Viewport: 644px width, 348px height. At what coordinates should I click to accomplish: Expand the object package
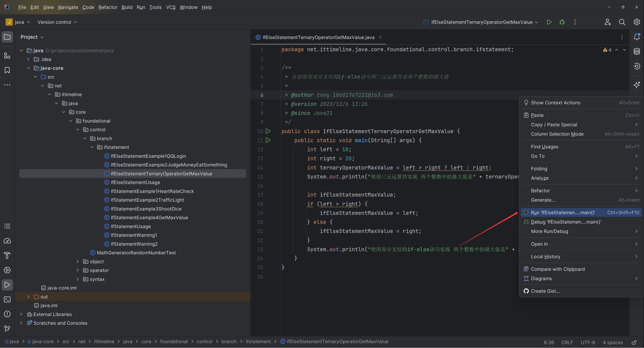[x=77, y=262]
